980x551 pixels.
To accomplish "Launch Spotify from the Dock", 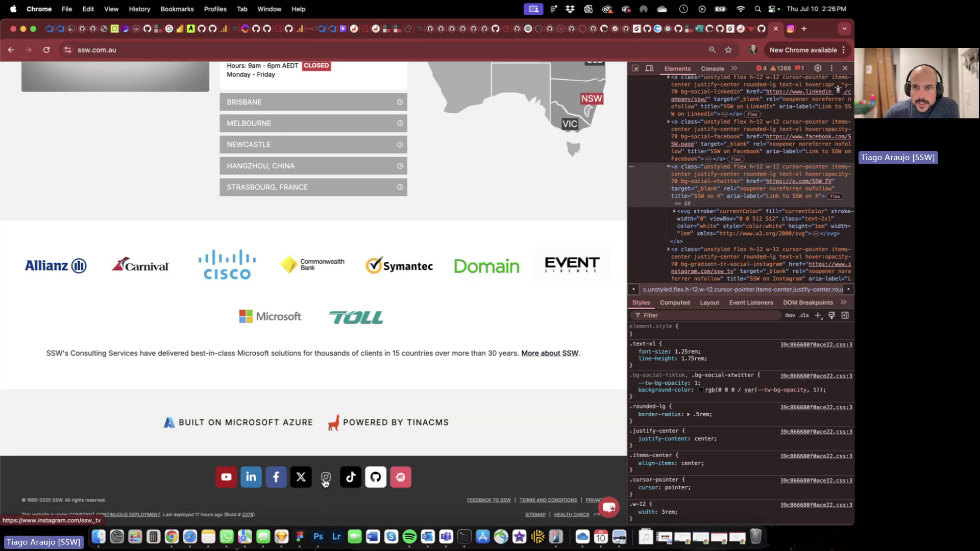I will (x=409, y=537).
